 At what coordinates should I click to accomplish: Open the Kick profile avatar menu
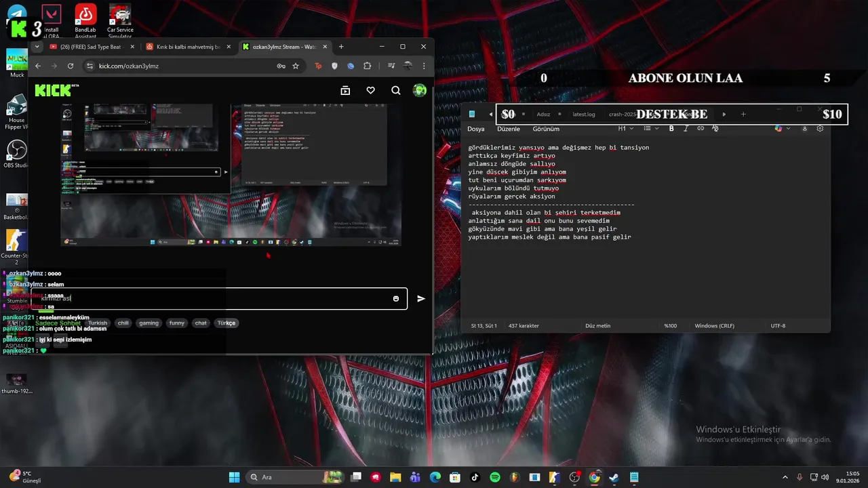(420, 90)
